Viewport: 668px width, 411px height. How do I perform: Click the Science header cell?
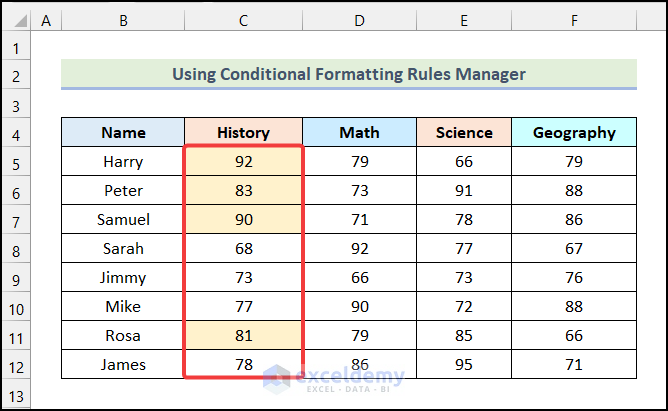tap(464, 132)
